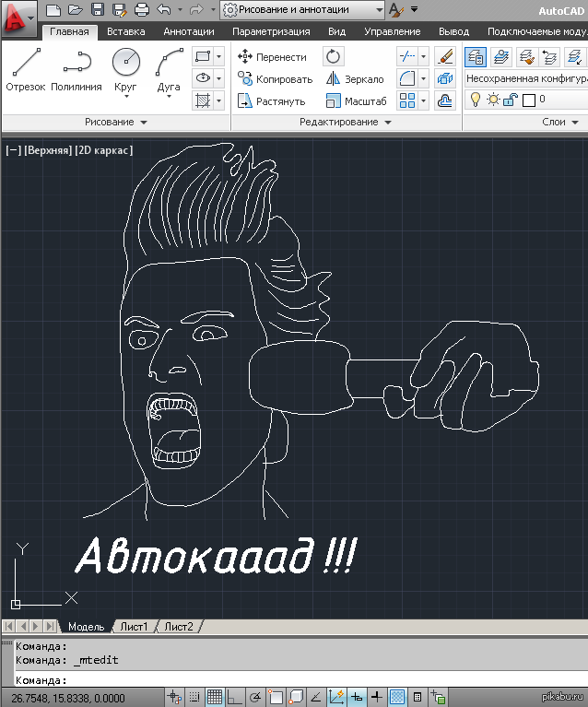Choose the Ellipse drawing tool icon
This screenshot has height=707, width=588.
click(x=203, y=78)
